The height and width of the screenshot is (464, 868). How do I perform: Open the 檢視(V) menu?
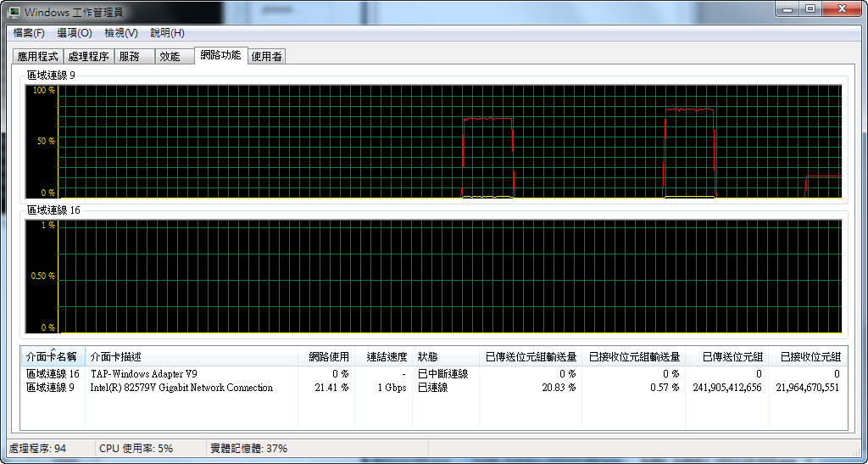pos(120,33)
